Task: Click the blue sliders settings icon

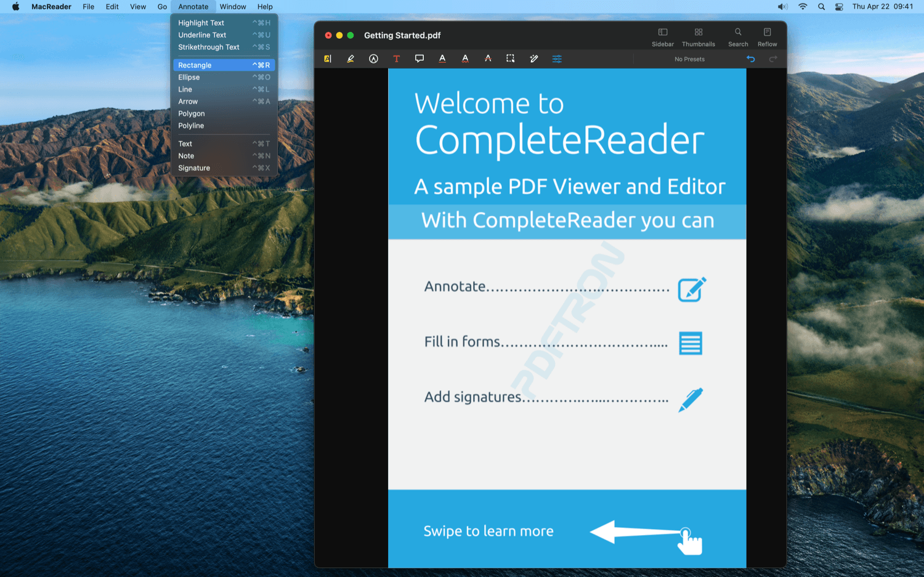Action: point(557,59)
